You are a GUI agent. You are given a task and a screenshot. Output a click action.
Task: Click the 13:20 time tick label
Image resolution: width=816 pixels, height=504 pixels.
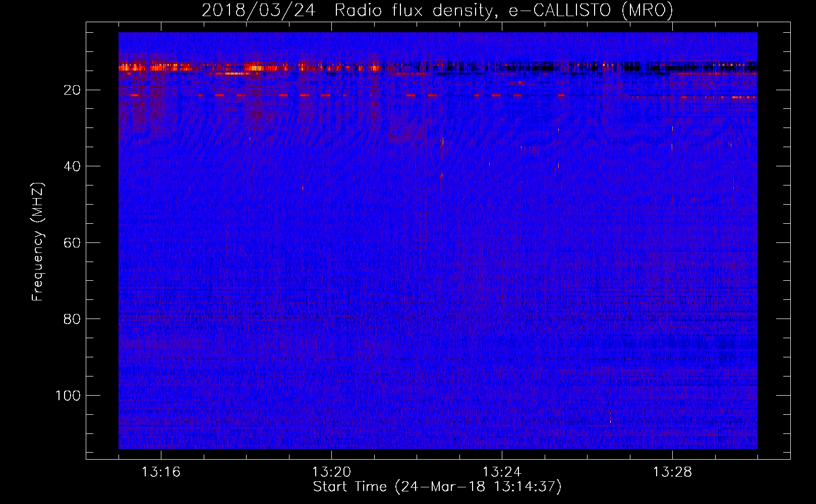point(331,472)
